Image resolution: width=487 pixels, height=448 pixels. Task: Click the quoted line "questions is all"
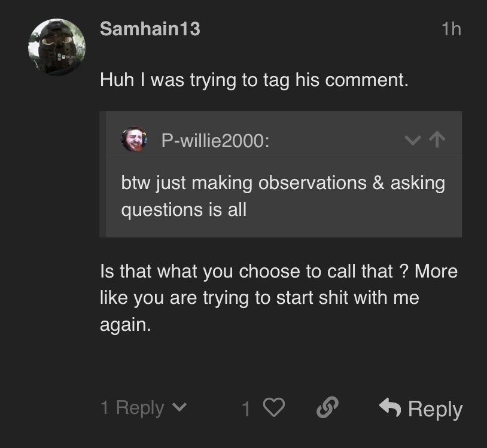point(184,210)
